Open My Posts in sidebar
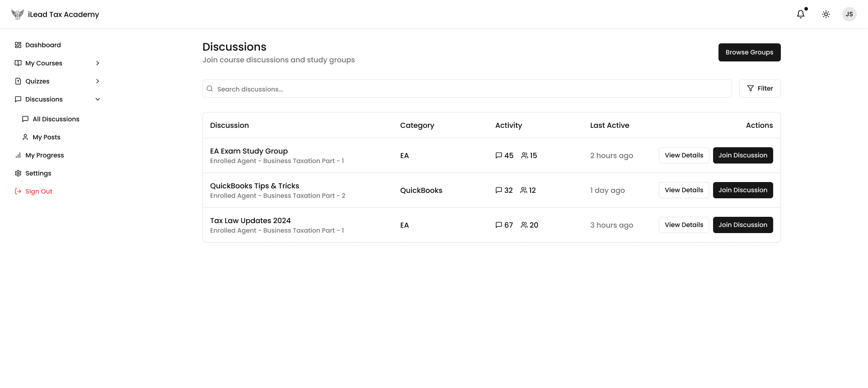The width and height of the screenshot is (868, 388). click(x=46, y=137)
